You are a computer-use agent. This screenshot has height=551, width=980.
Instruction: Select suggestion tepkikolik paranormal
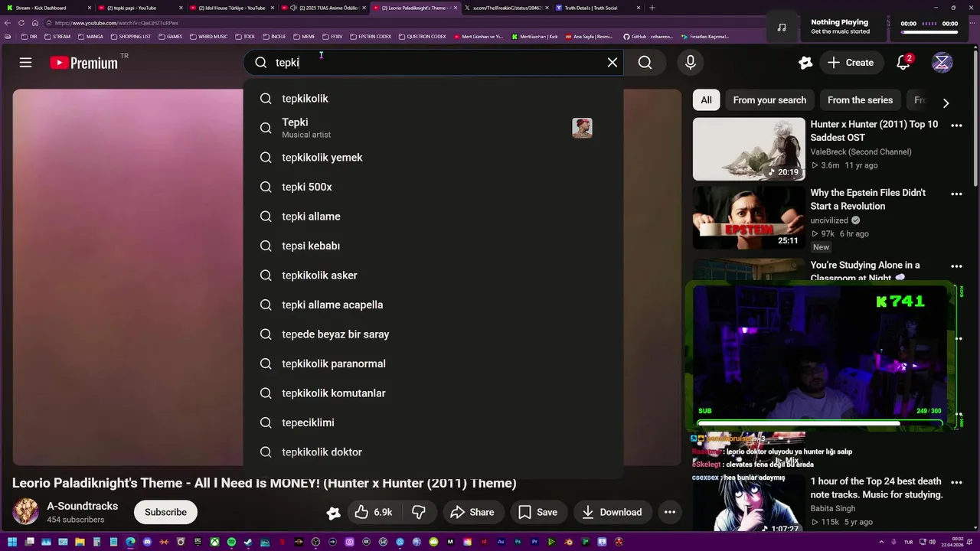433,364
